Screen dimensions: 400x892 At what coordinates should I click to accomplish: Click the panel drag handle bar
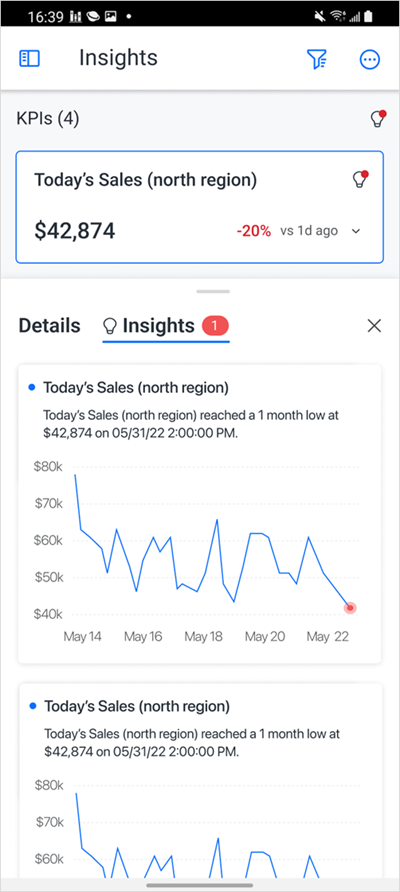pyautogui.click(x=213, y=291)
